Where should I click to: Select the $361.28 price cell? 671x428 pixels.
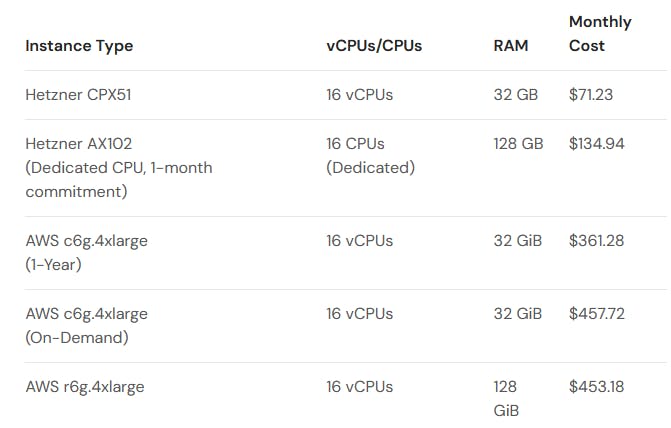[x=596, y=241]
